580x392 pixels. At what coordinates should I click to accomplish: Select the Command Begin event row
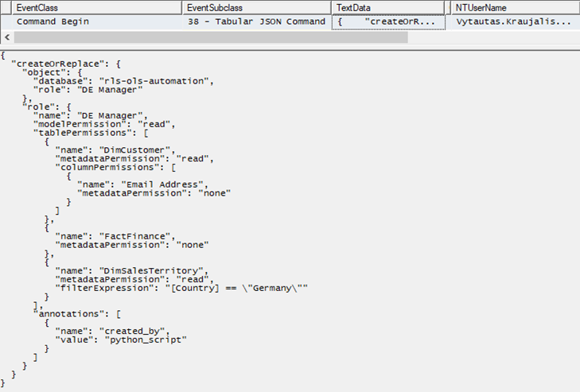tap(53, 21)
